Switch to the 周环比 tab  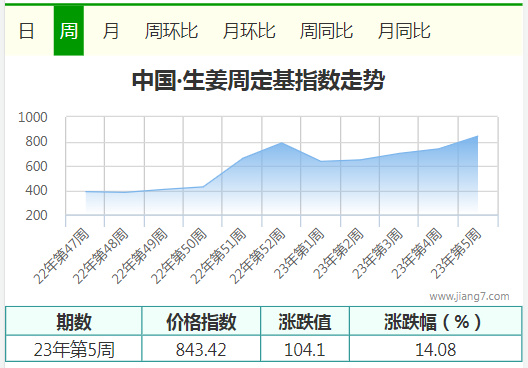click(x=171, y=31)
